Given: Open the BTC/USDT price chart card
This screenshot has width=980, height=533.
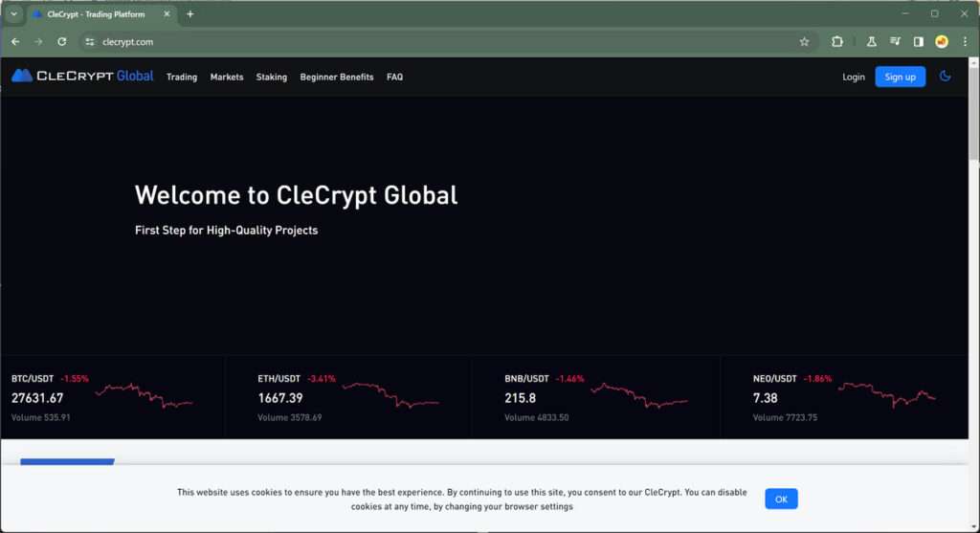Looking at the screenshot, I should [113, 397].
